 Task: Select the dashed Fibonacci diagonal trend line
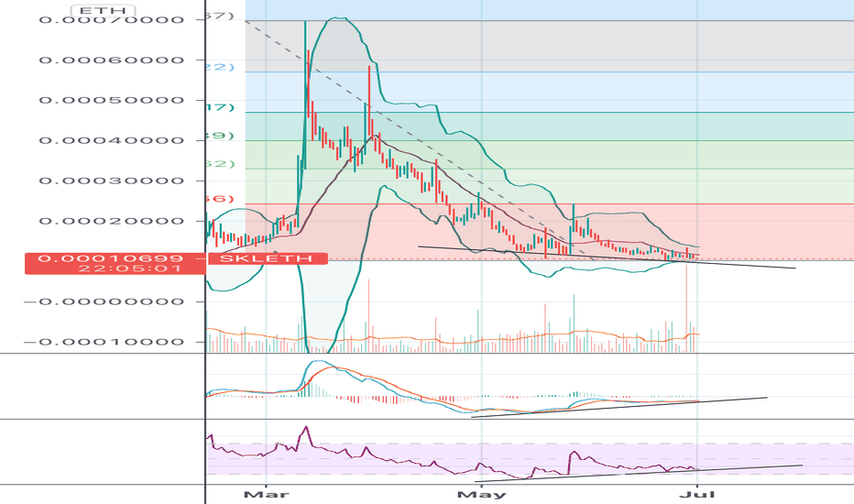click(x=420, y=142)
